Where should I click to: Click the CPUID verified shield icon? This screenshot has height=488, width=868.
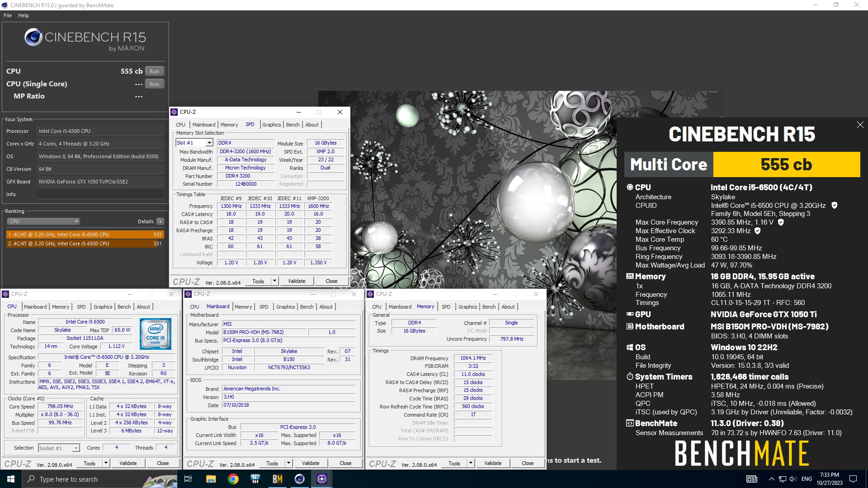[x=835, y=205]
